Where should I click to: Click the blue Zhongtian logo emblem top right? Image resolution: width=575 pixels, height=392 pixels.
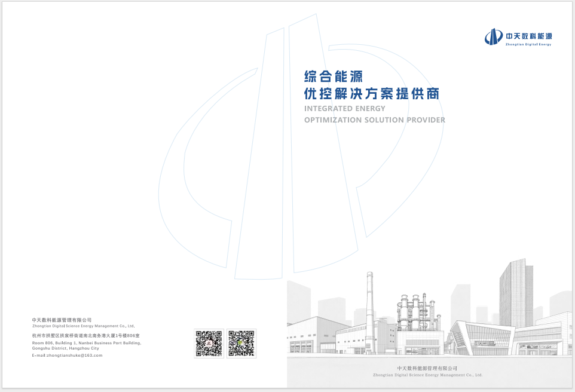[x=493, y=37]
